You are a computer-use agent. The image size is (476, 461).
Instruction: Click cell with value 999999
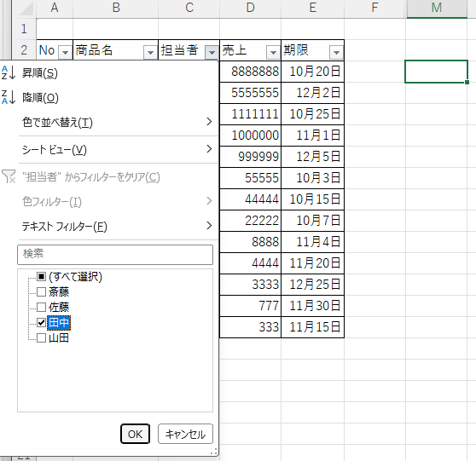(250, 157)
